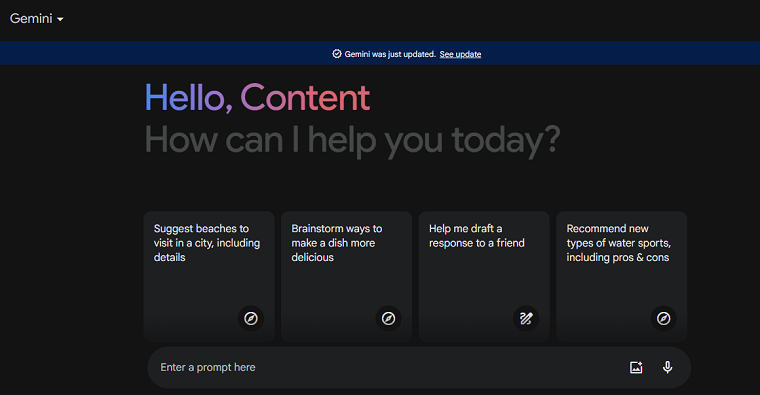
Task: Click 'Gemini was just updated' banner text
Action: point(390,54)
